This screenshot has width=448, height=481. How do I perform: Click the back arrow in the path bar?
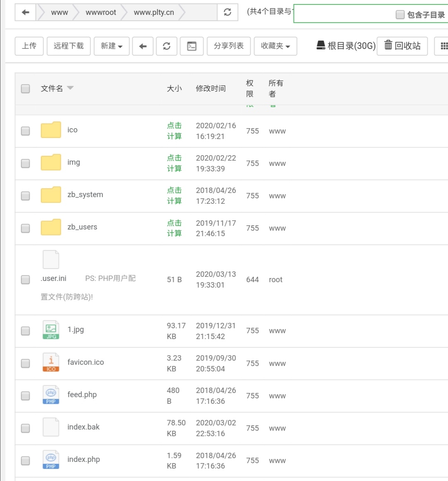(x=25, y=12)
